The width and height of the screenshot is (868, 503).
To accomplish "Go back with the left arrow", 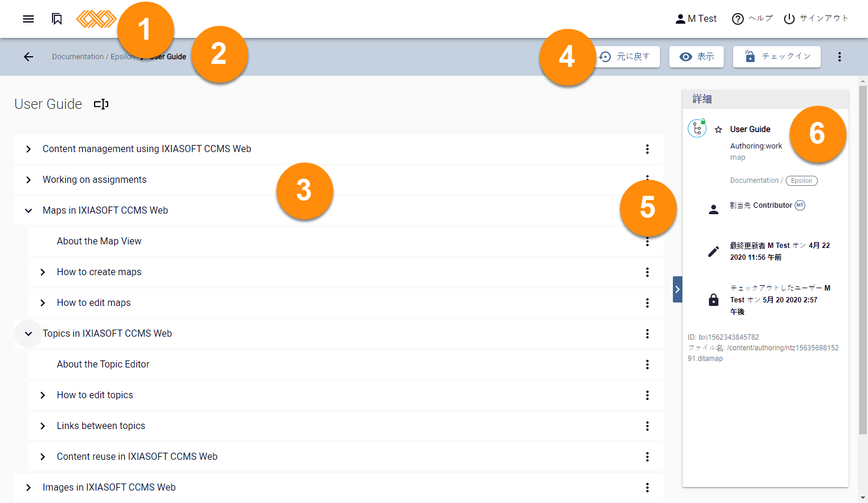I will coord(28,57).
